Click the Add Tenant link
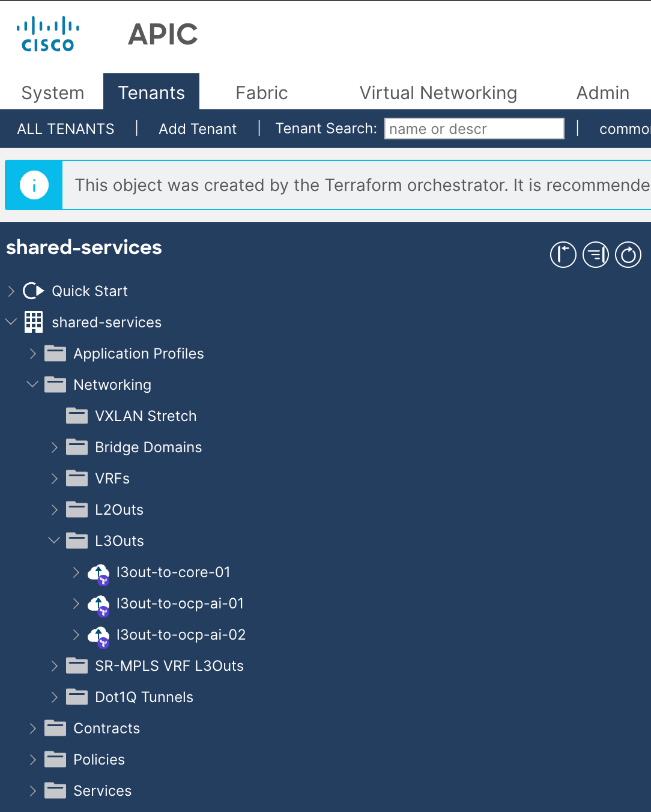Image resolution: width=651 pixels, height=812 pixels. pos(198,129)
